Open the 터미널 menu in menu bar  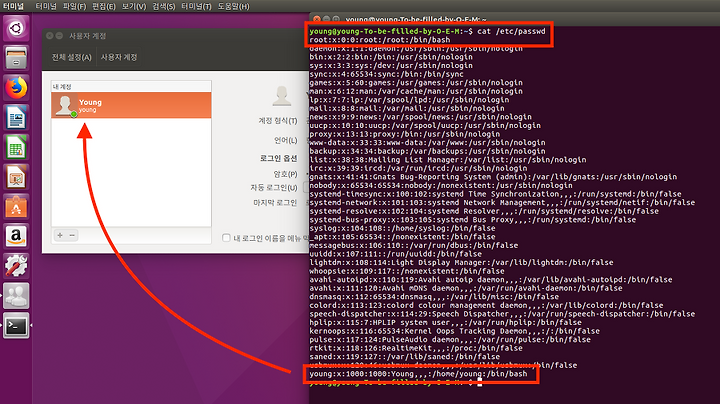(46, 6)
